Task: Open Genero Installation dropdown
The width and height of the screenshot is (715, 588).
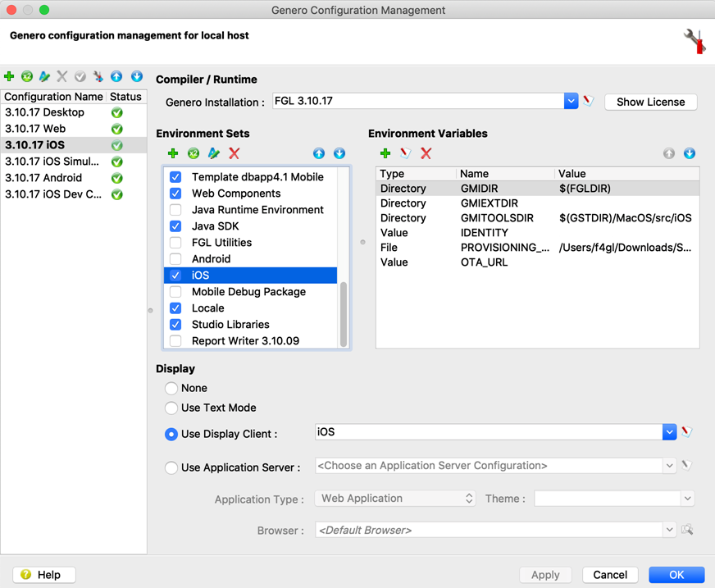Action: point(571,101)
